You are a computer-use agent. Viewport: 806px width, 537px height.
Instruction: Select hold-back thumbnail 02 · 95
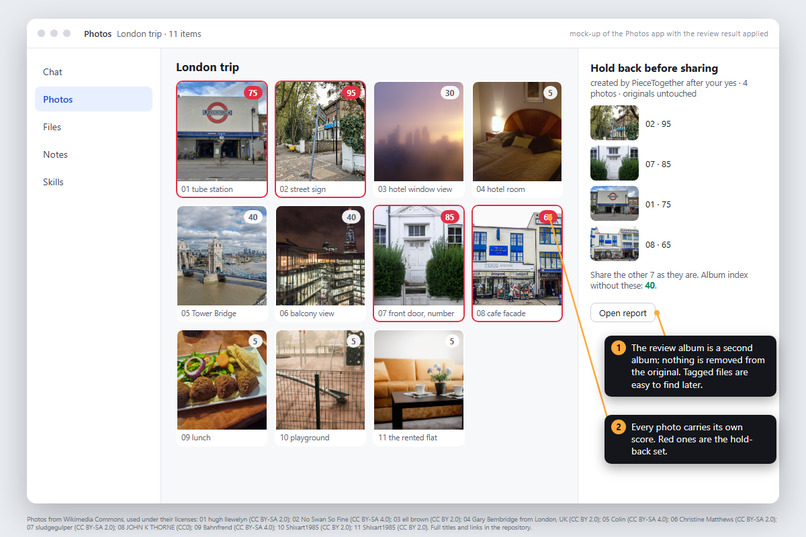click(614, 123)
